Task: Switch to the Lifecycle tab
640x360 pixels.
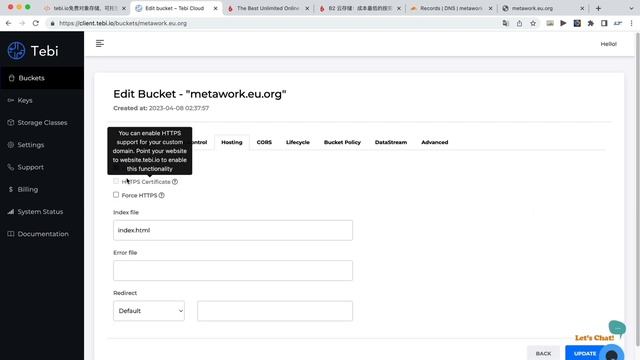Action: pyautogui.click(x=298, y=142)
